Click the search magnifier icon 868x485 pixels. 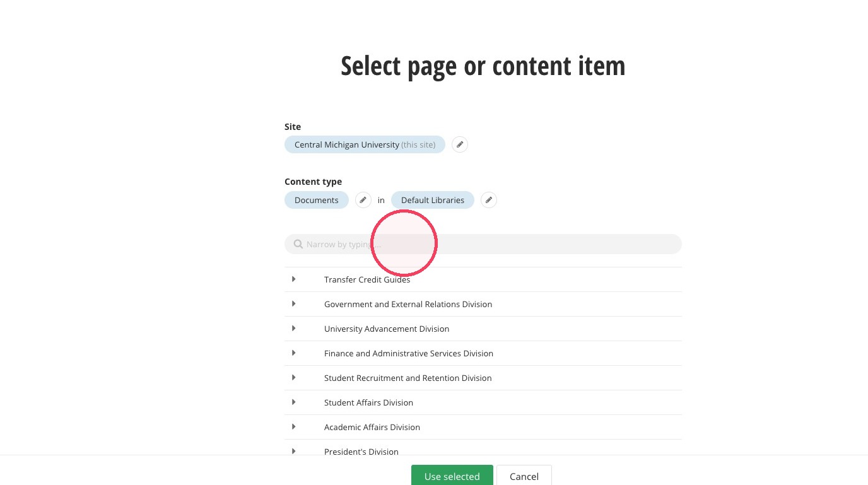(x=298, y=244)
